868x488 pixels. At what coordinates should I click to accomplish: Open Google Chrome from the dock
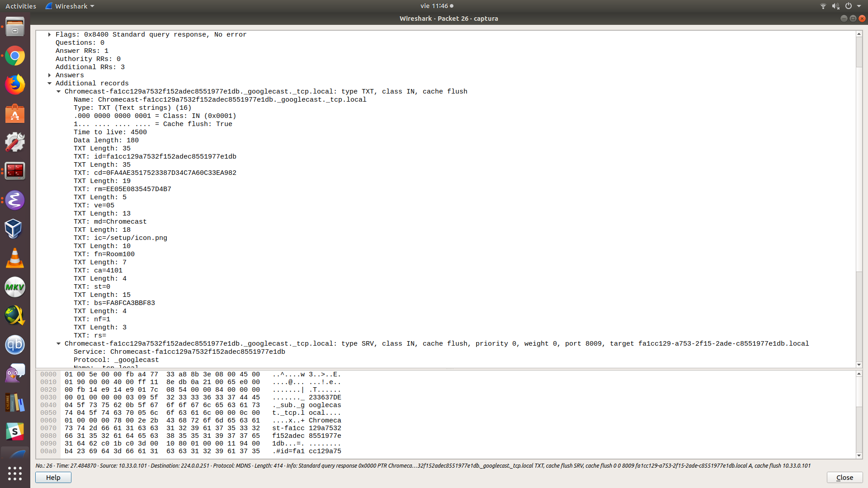coord(15,56)
